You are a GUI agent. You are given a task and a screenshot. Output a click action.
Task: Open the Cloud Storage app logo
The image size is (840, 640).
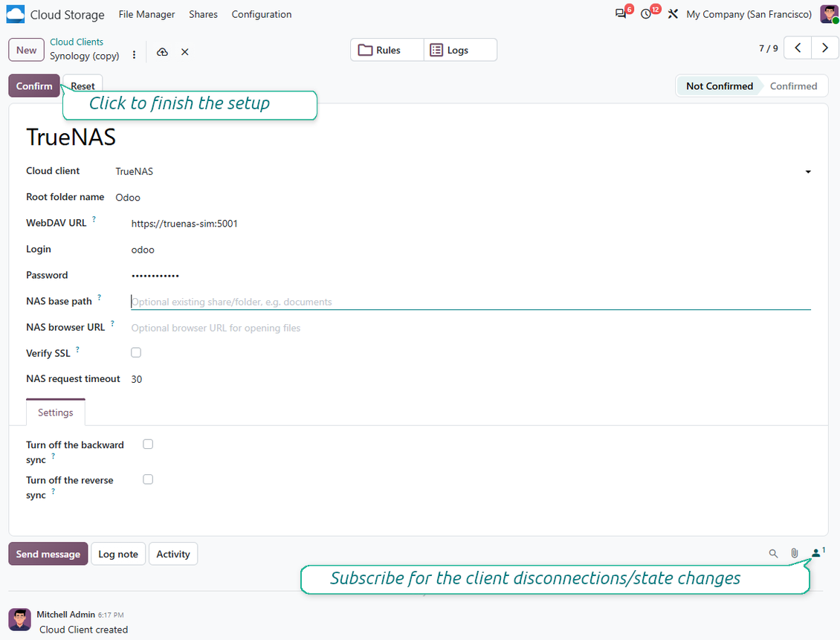coord(15,14)
